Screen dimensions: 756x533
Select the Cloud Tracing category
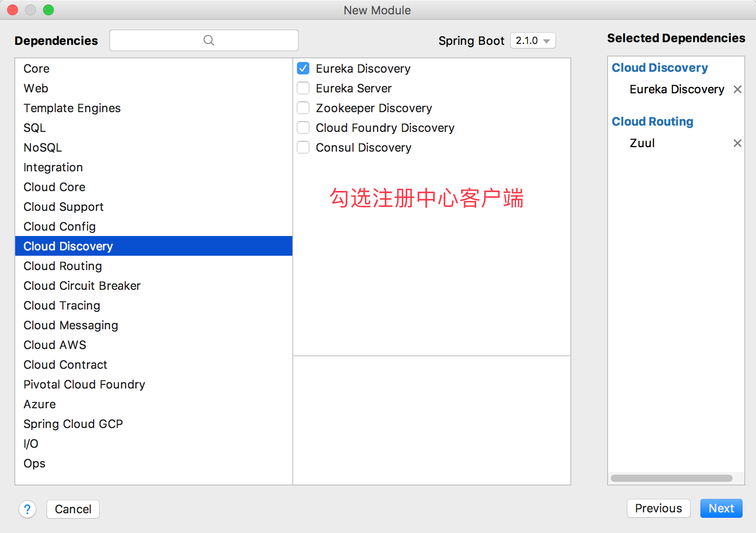[x=154, y=306]
